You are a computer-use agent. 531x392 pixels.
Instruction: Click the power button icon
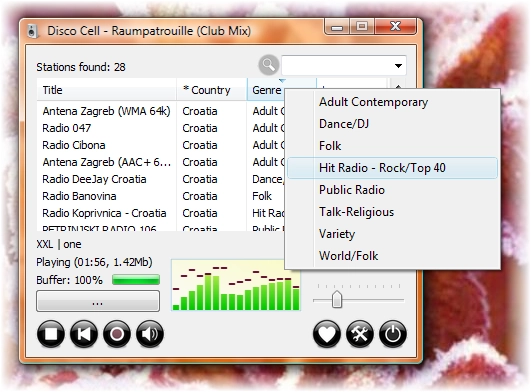[393, 334]
